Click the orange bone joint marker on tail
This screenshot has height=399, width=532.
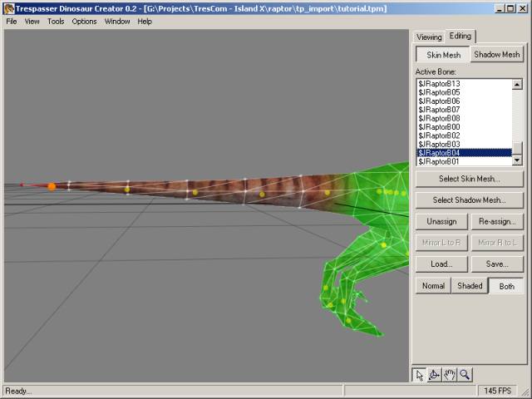[52, 186]
